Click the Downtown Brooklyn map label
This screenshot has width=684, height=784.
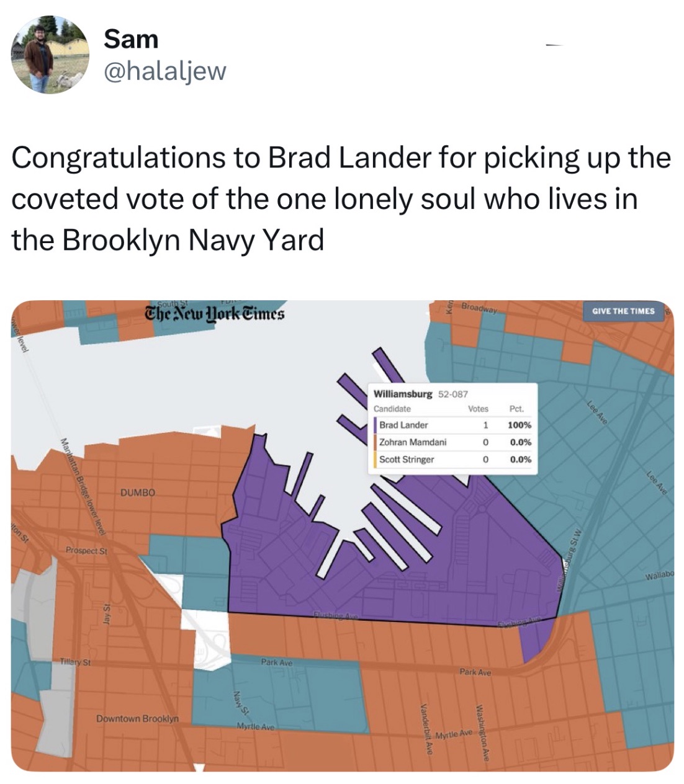[137, 719]
